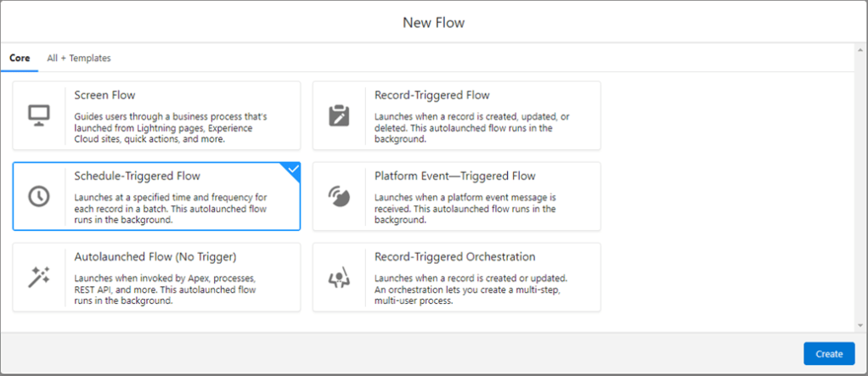Choose the Autolaunched Flow (No Trigger) title
868x376 pixels.
click(155, 257)
